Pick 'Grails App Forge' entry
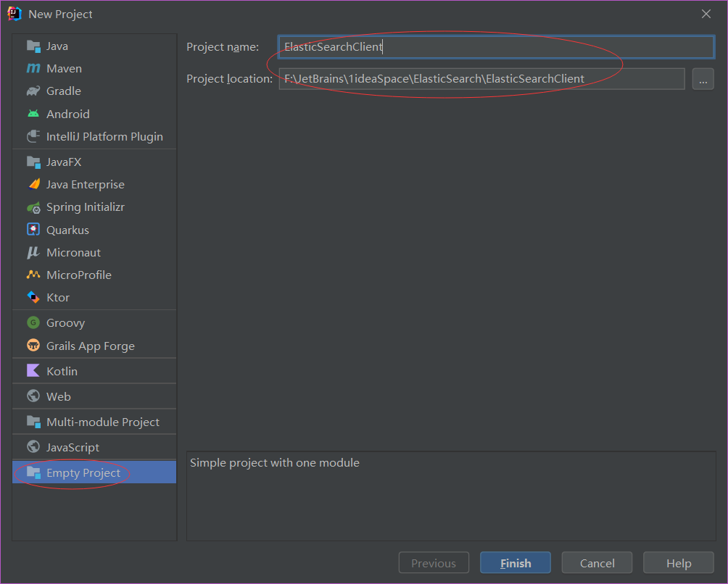 [91, 346]
